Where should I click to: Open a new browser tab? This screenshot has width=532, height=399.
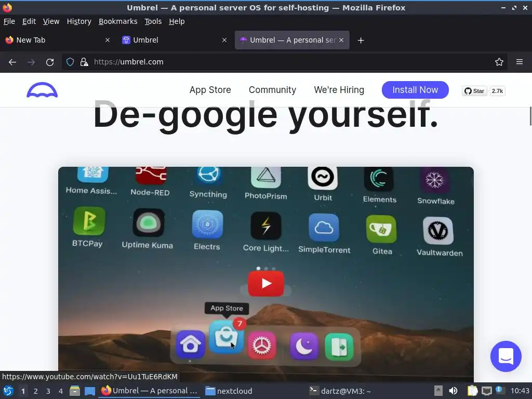point(361,41)
